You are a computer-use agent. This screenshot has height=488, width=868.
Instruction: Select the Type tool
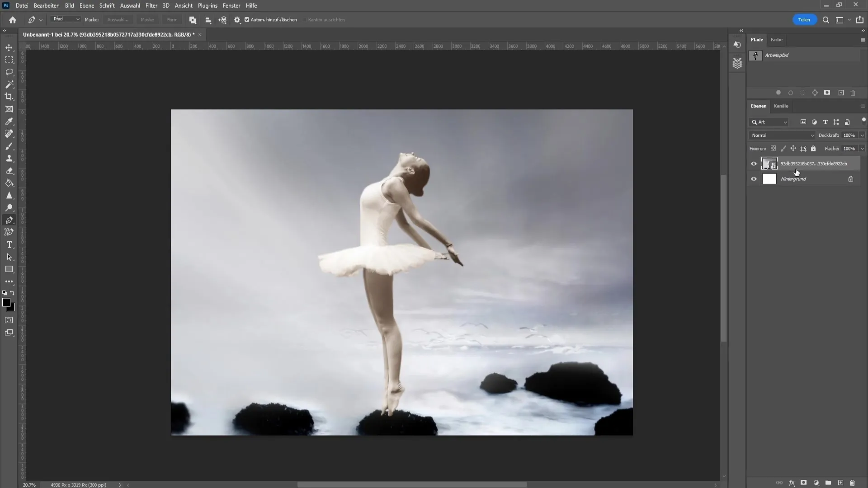coord(9,245)
